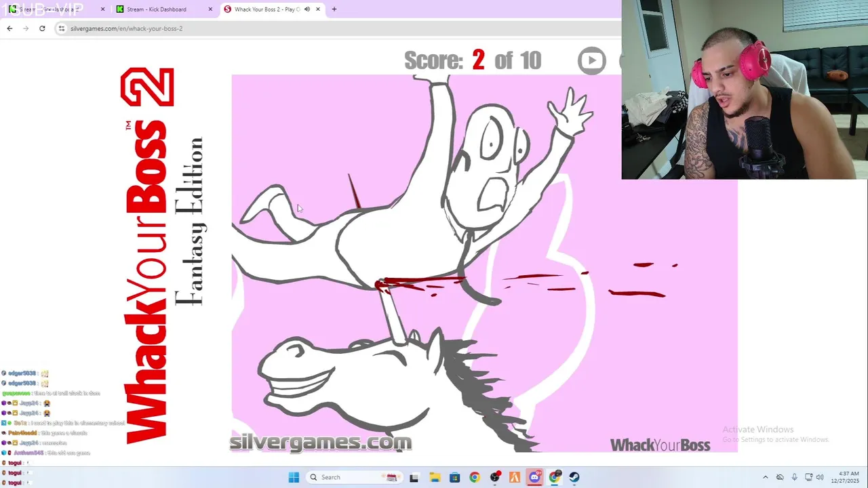Open Steam from the taskbar

[574, 477]
